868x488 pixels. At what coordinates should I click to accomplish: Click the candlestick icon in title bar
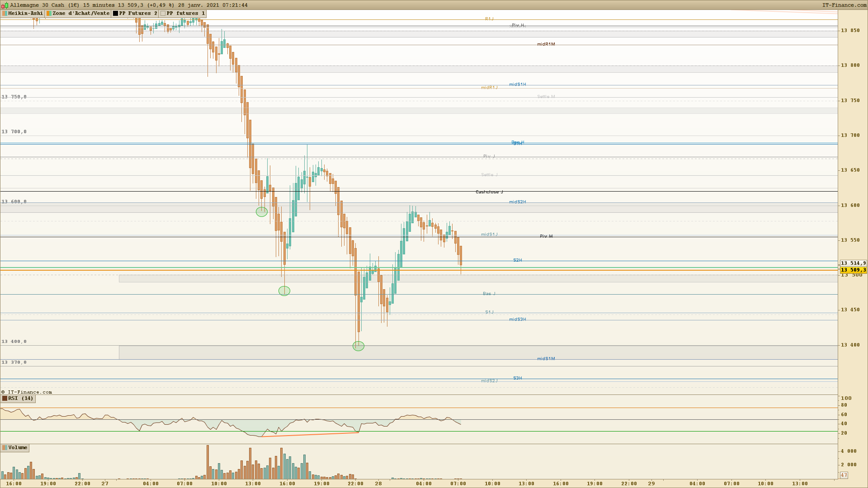[6, 5]
